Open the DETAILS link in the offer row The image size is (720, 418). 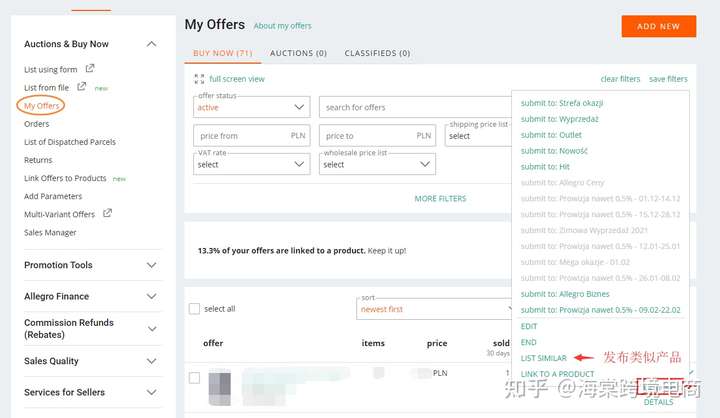pyautogui.click(x=658, y=402)
